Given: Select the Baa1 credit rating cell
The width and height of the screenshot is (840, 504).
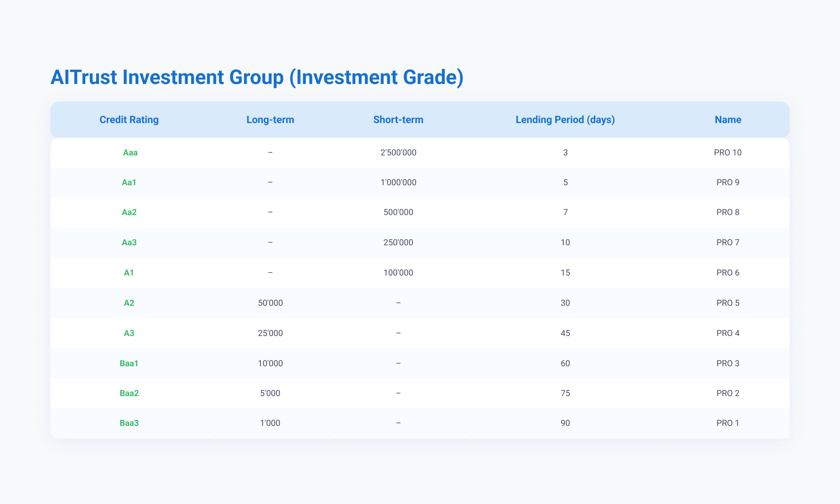Looking at the screenshot, I should [x=129, y=363].
